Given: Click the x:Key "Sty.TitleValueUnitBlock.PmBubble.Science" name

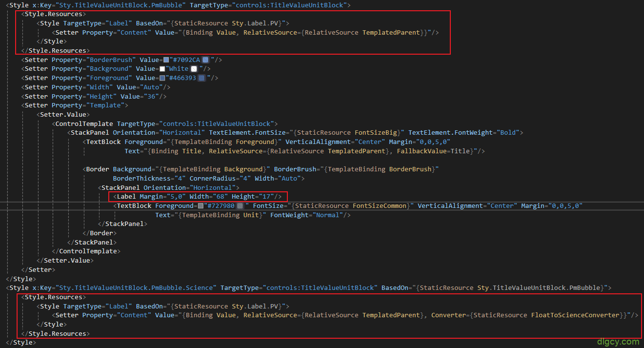Looking at the screenshot, I should tap(135, 288).
